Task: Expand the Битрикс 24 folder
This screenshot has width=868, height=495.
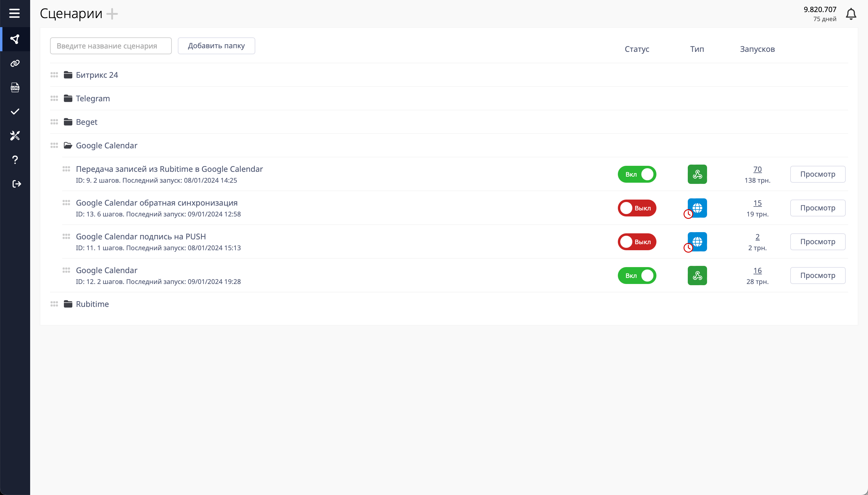Action: [x=96, y=75]
